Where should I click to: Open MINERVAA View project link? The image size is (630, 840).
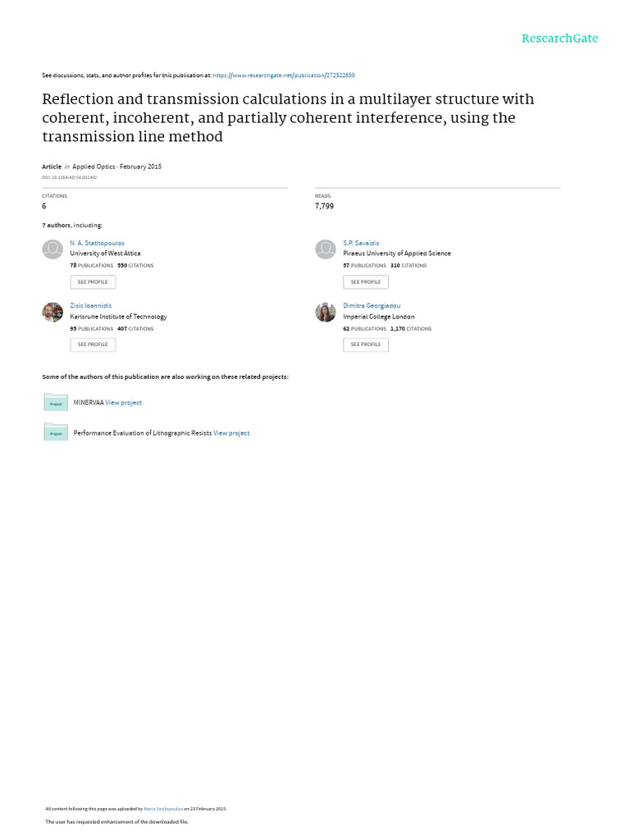[124, 403]
